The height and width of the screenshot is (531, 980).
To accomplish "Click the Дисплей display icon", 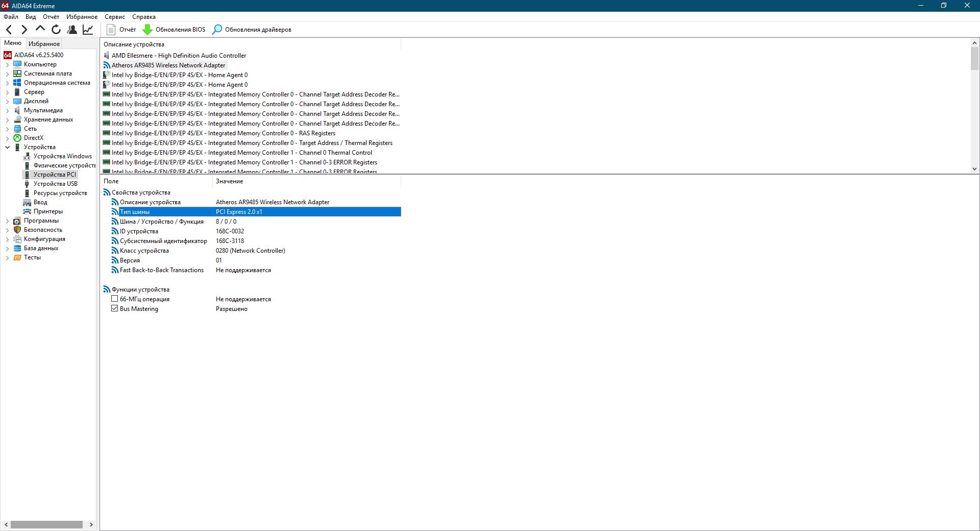I will click(x=17, y=101).
